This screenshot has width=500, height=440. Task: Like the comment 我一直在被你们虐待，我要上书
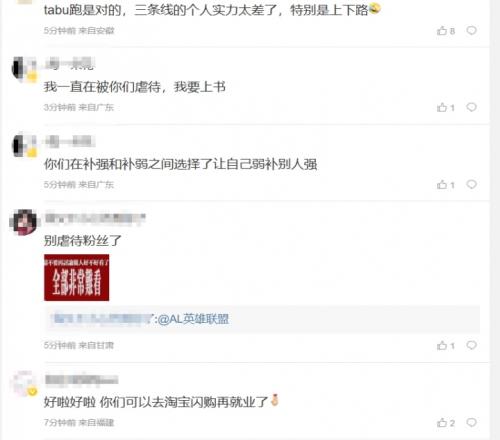[x=446, y=107]
